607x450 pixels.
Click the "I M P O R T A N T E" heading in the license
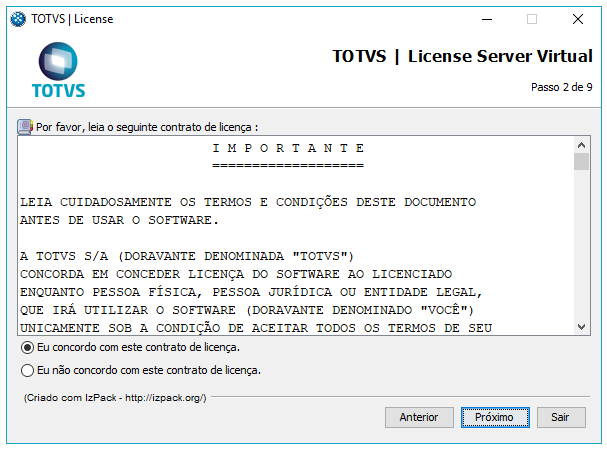[288, 148]
